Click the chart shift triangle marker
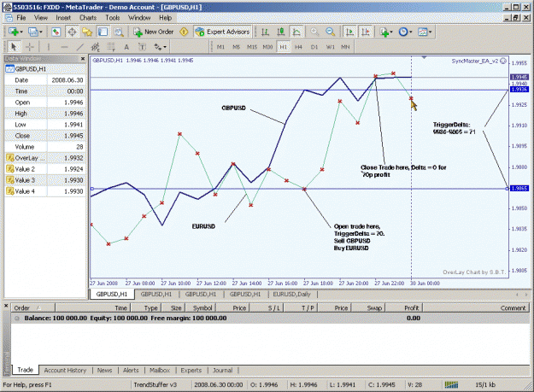Screen dimensions: 534x392 pos(424,57)
